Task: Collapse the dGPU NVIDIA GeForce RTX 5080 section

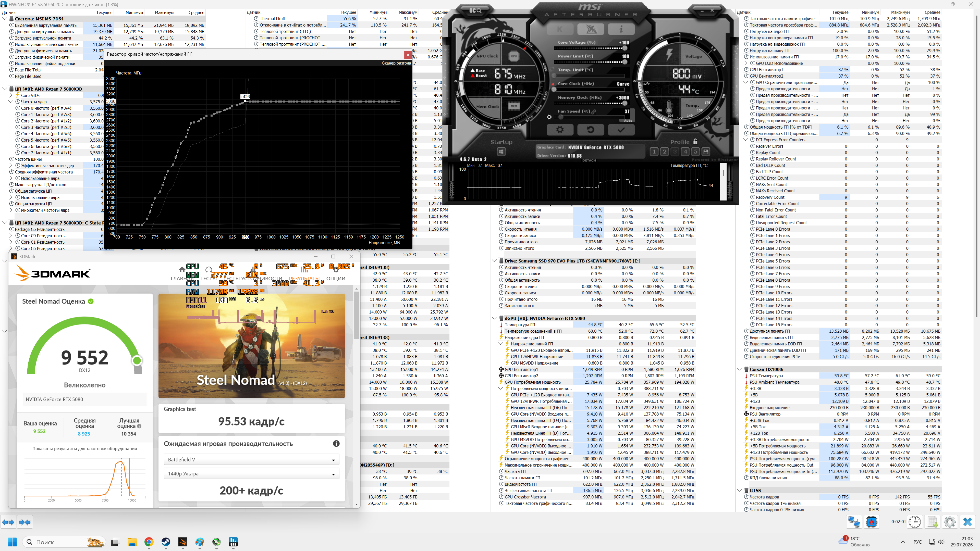Action: coord(495,318)
